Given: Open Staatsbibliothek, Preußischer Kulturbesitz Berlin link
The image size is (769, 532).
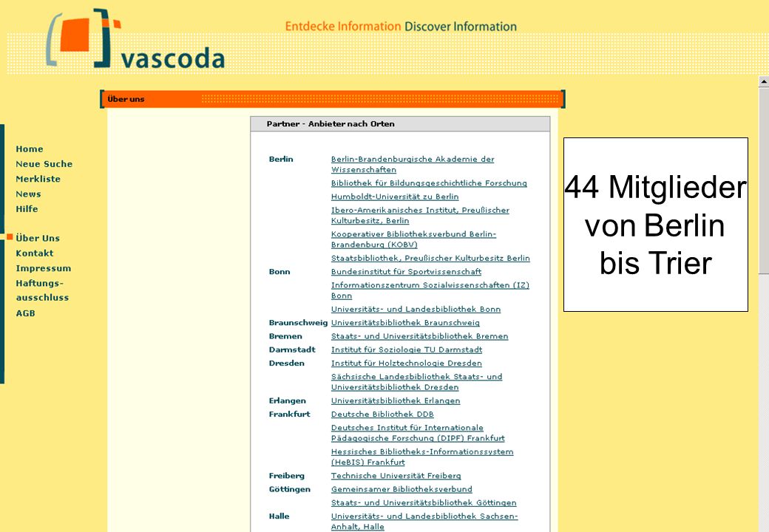Looking at the screenshot, I should (430, 258).
